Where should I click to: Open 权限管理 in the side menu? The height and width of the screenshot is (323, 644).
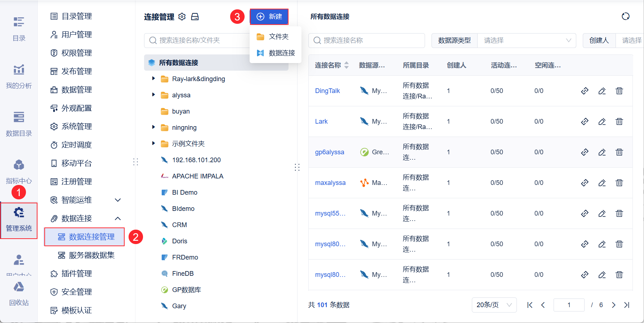click(x=71, y=53)
